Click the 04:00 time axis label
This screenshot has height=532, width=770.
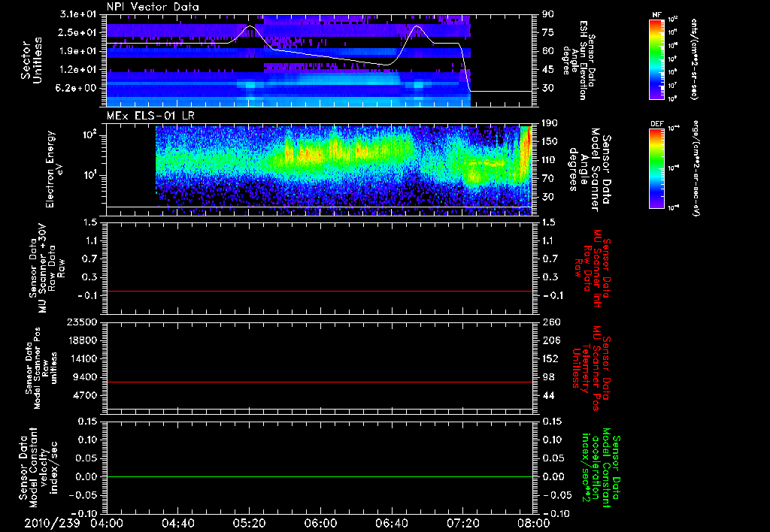[x=108, y=523]
